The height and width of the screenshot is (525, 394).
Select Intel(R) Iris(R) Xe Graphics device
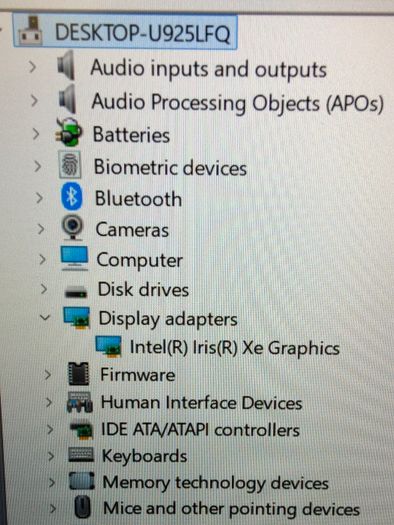[x=235, y=348]
